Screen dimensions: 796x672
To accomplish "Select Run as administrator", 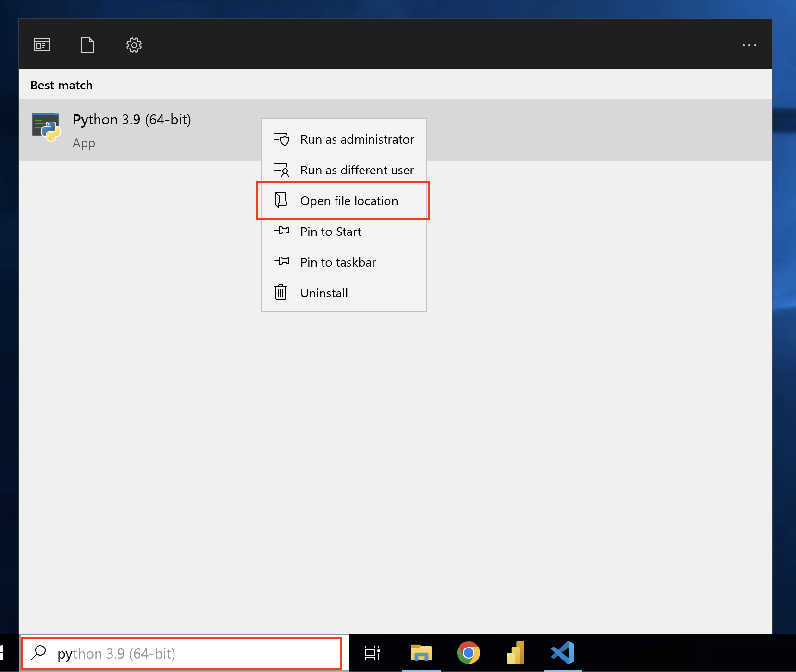I will click(x=357, y=139).
